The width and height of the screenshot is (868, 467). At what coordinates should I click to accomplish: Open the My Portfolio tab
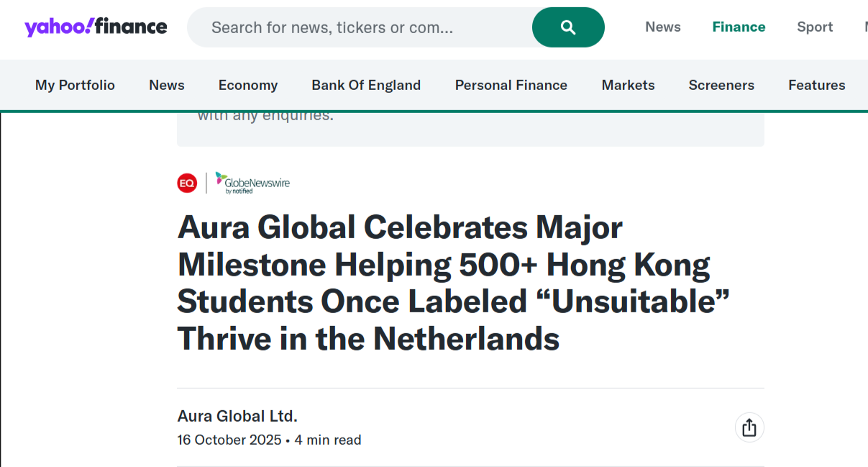click(x=75, y=85)
